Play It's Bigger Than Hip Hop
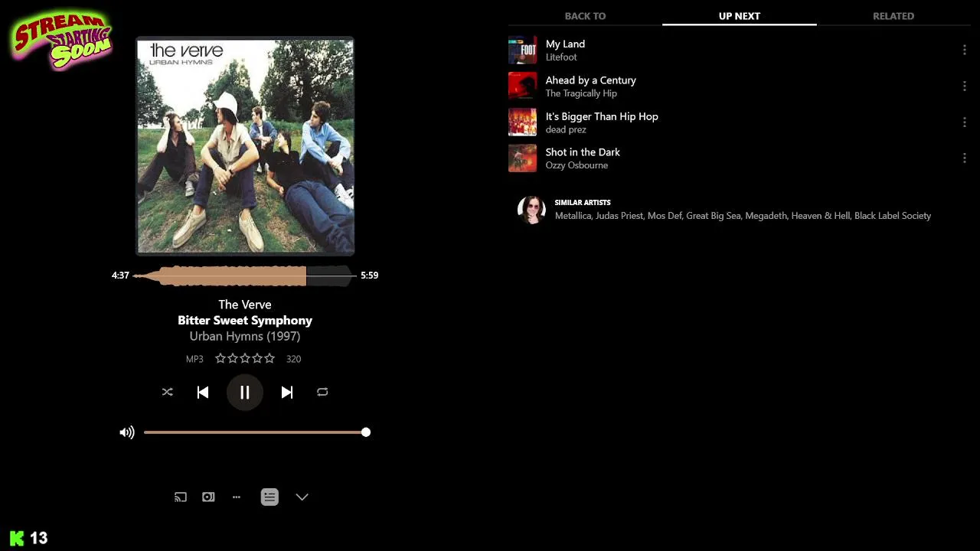Screen dimensions: 980x551 (739, 122)
